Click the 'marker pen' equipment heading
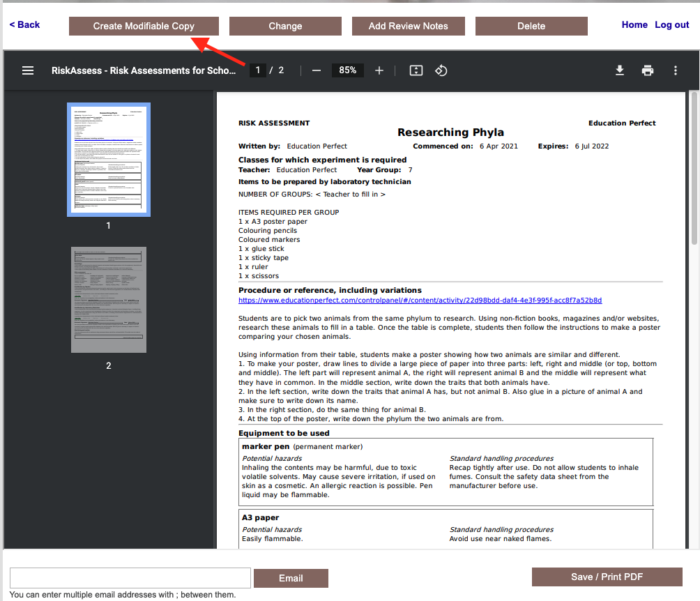 point(266,446)
